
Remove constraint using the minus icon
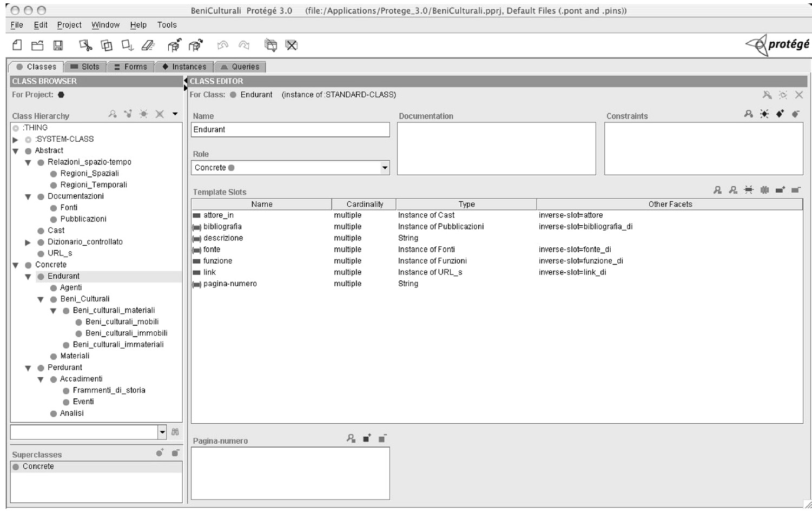click(795, 114)
